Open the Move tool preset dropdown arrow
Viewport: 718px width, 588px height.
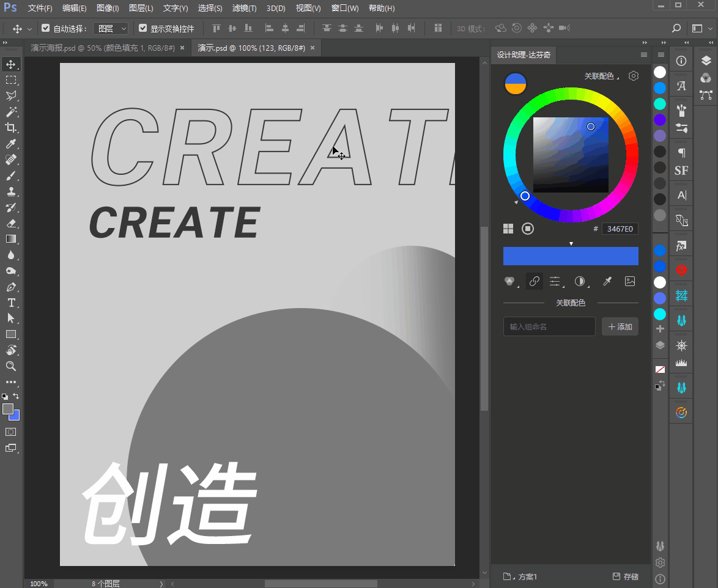pyautogui.click(x=30, y=29)
